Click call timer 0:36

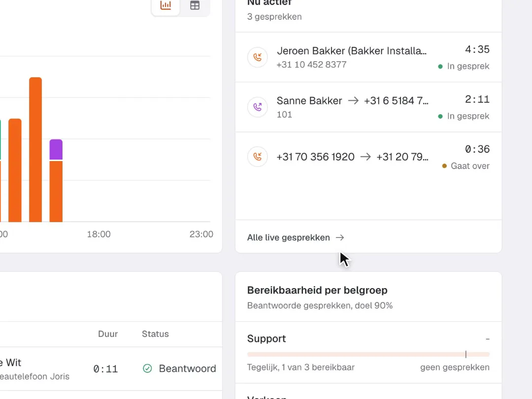point(477,149)
